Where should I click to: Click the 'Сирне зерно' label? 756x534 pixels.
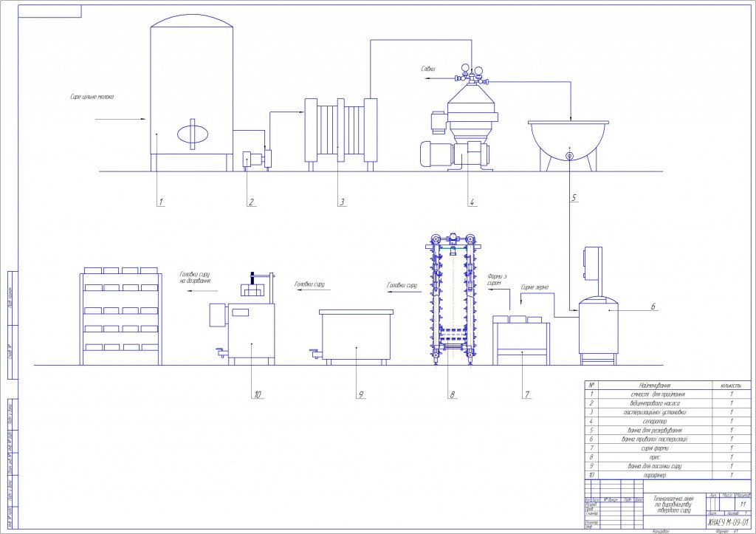click(x=535, y=287)
